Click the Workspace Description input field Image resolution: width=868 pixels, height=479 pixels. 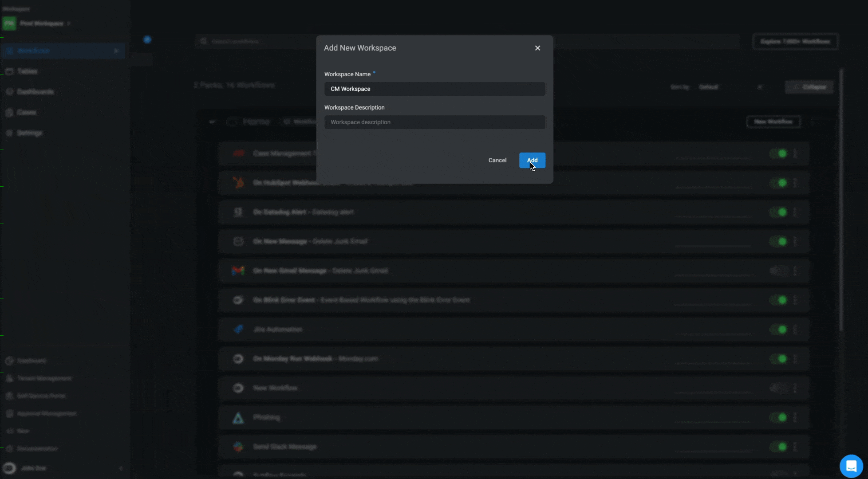[x=434, y=122]
